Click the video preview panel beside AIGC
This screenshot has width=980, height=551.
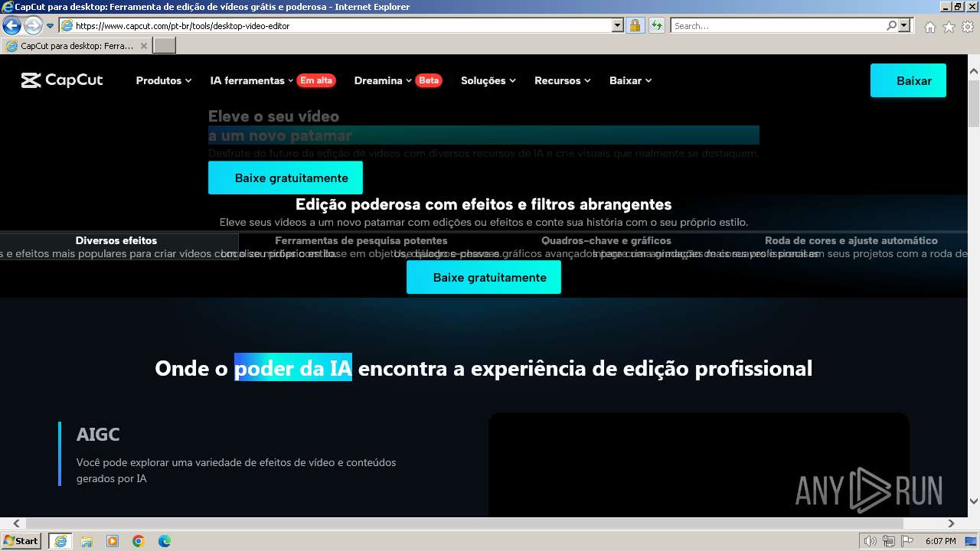(x=698, y=465)
